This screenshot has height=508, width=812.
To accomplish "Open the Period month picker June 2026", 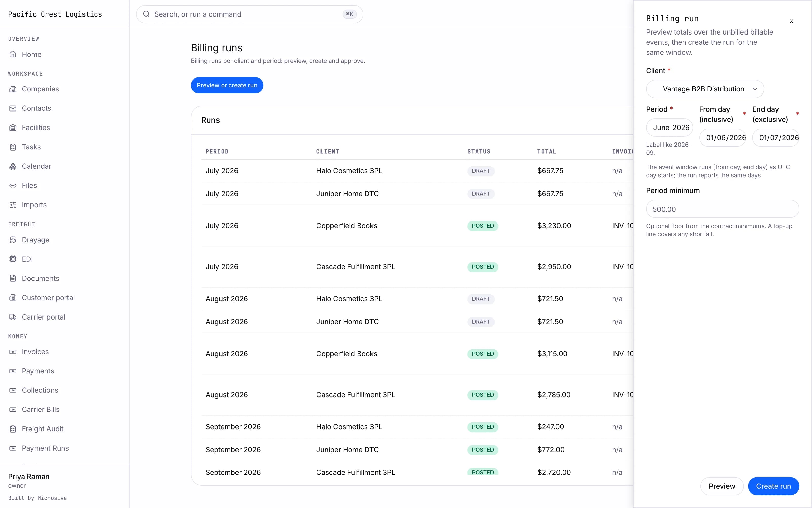I will pos(669,128).
